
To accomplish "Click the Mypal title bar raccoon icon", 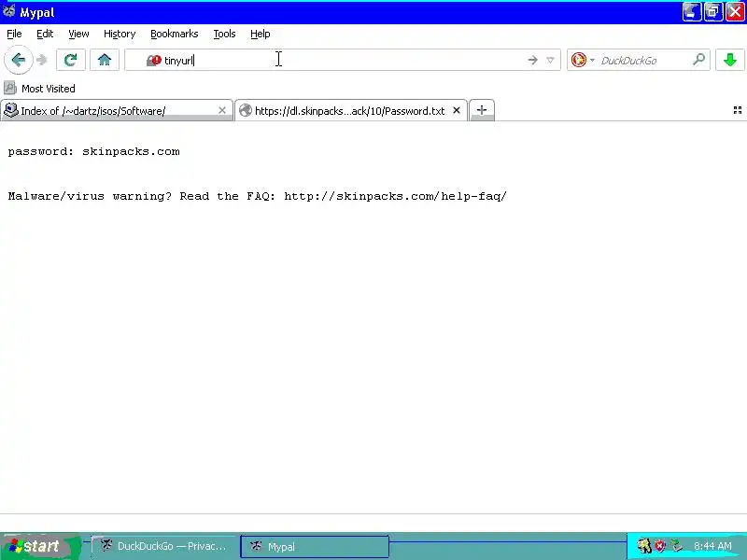I will tap(9, 11).
